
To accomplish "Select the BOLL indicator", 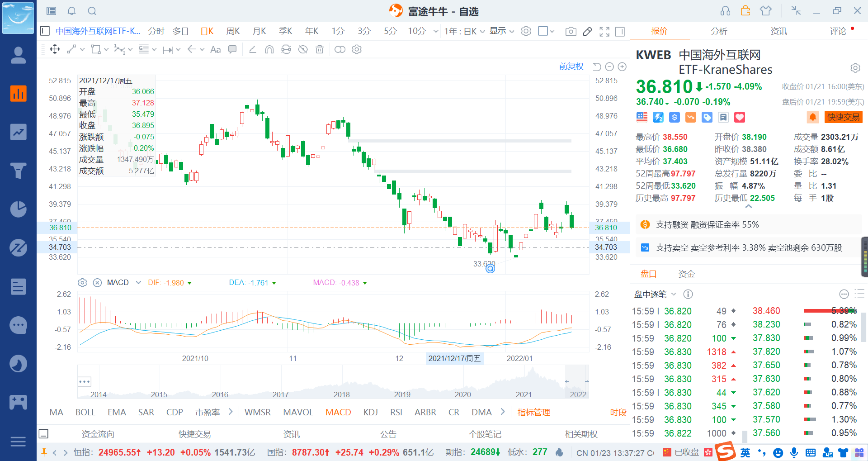I will coord(85,412).
